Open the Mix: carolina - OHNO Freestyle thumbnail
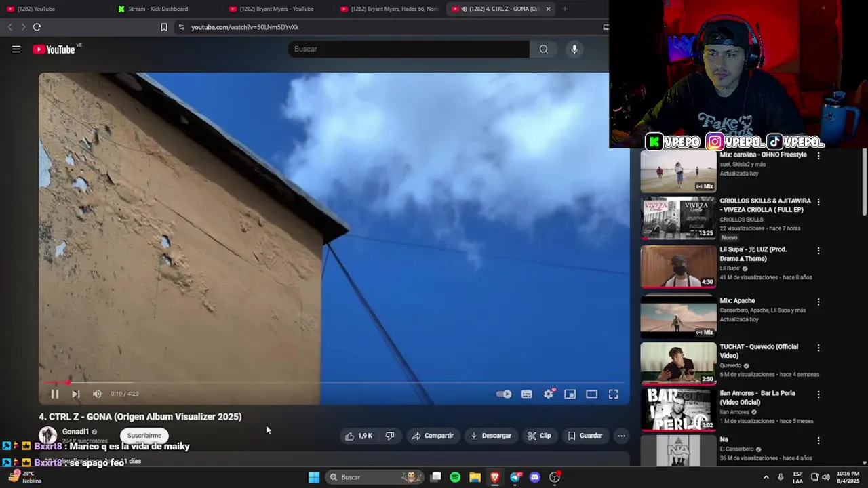868x488 pixels. point(678,171)
